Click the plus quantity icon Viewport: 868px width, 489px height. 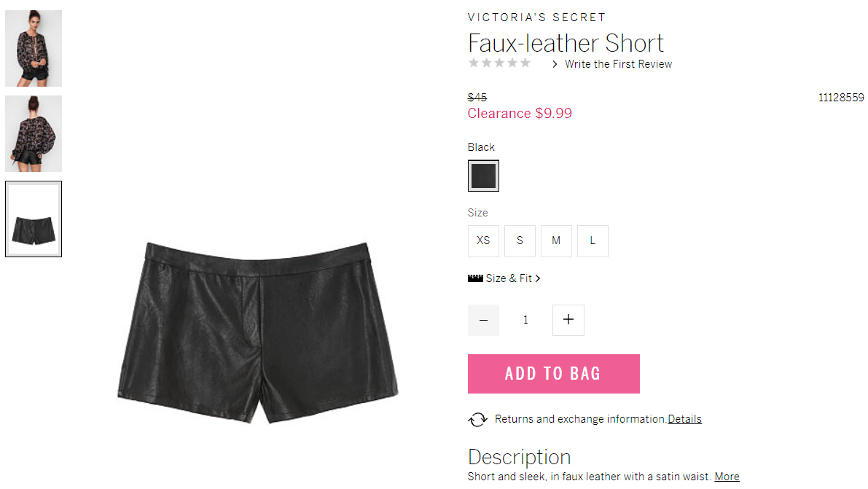coord(568,320)
